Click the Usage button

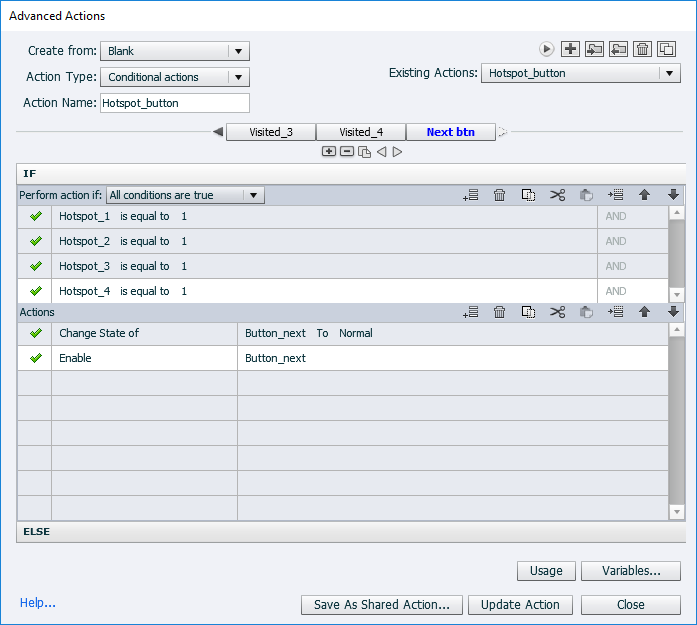coord(546,571)
